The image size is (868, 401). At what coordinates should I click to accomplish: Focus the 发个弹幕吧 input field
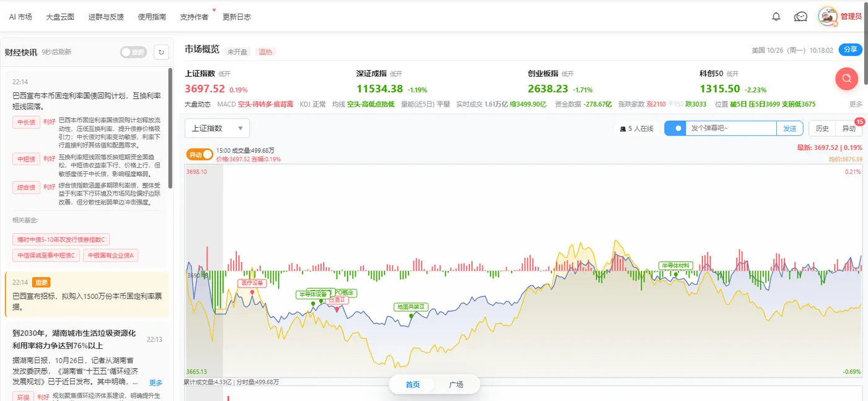731,128
